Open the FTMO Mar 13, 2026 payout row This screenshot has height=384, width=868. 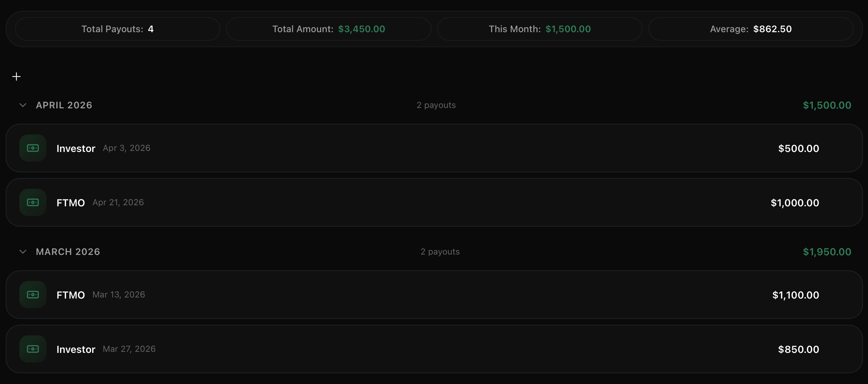[434, 295]
